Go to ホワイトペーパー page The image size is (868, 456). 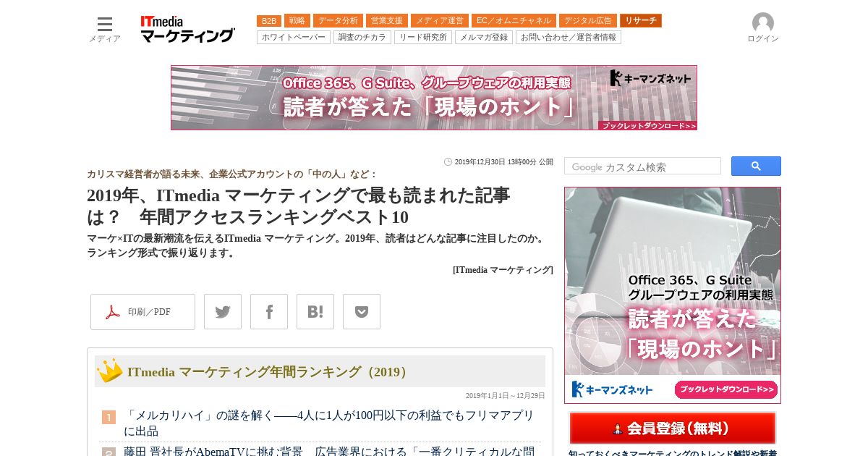[x=294, y=38]
